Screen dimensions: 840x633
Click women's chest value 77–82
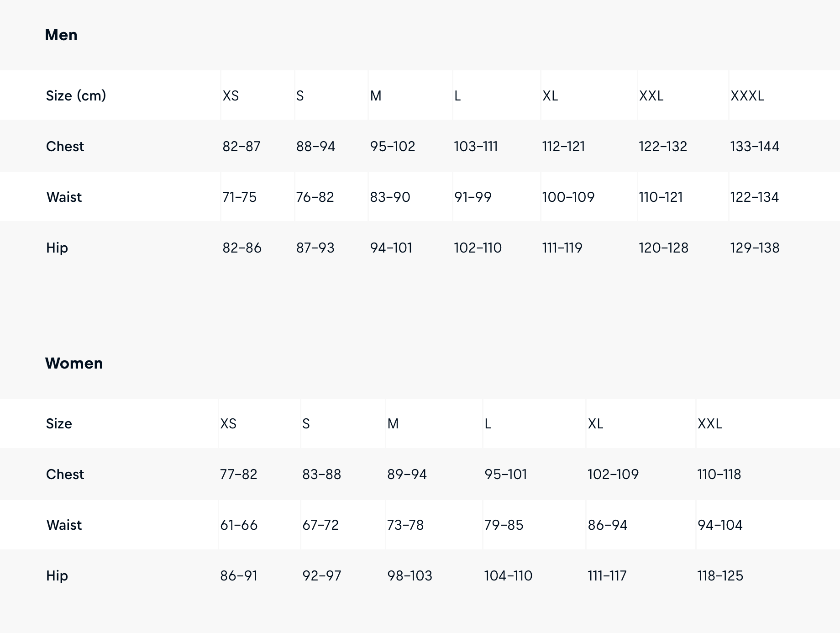click(238, 475)
